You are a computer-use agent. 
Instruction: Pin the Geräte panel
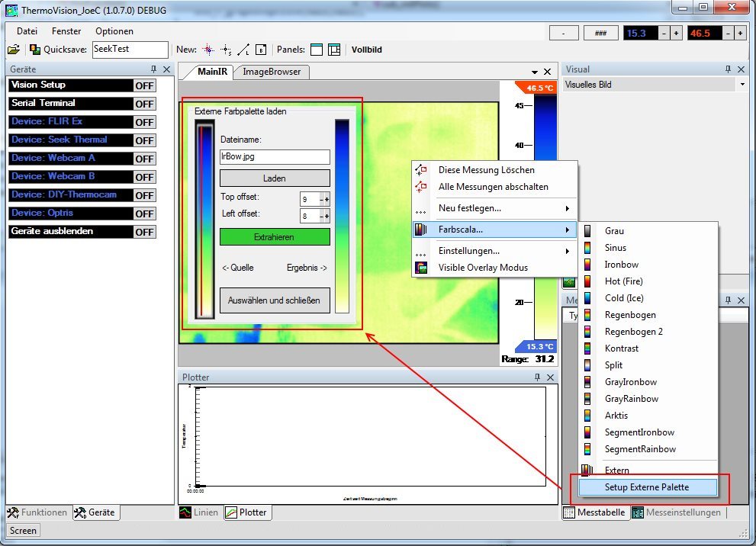click(153, 69)
